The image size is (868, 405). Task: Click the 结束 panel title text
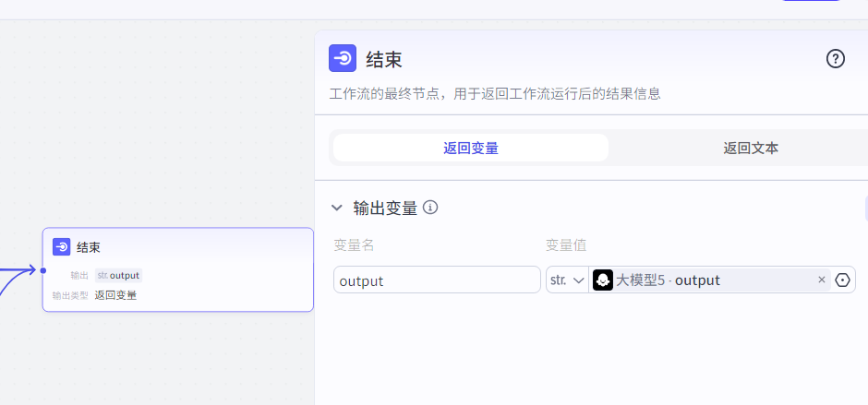tap(384, 59)
